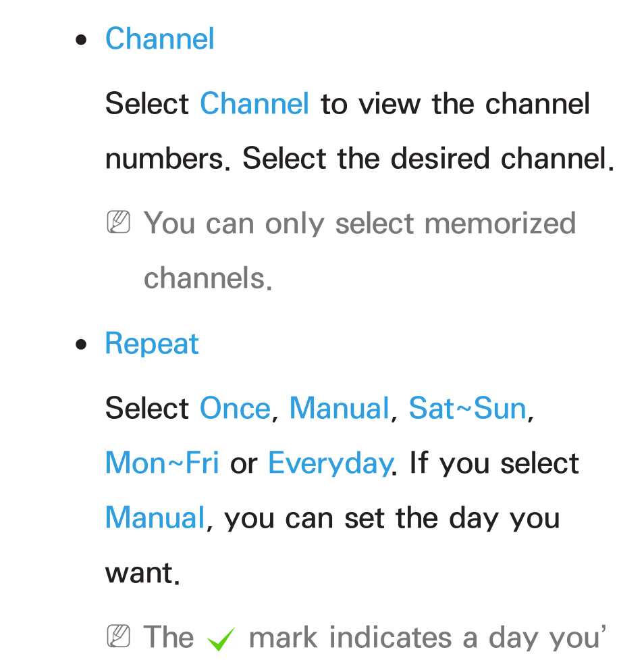Choose the first Manual option after Once
The height and width of the screenshot is (660, 644).
pyautogui.click(x=340, y=408)
